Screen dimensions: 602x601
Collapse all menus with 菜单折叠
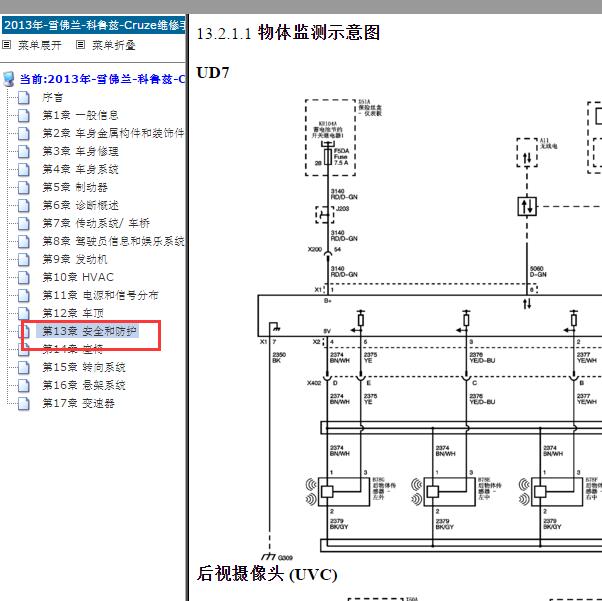coord(114,45)
